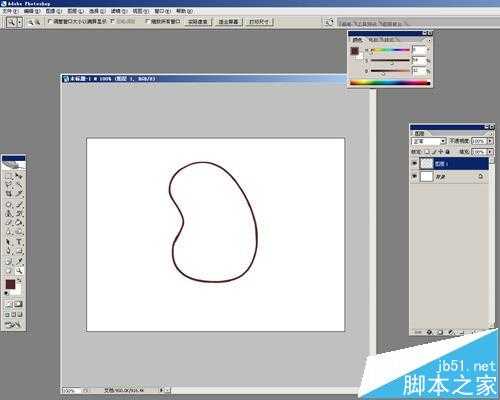Open the layer blend mode dropdown
The width and height of the screenshot is (500, 400).
click(x=429, y=141)
